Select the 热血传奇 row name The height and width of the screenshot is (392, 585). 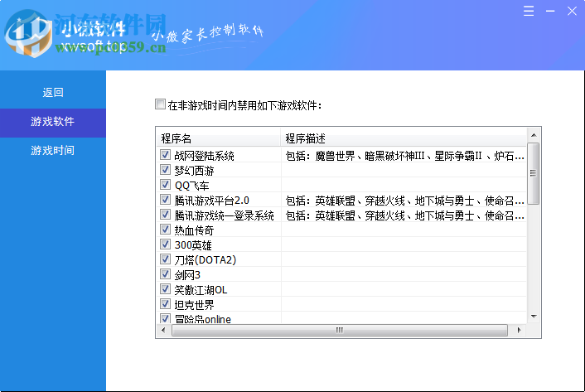click(x=194, y=230)
